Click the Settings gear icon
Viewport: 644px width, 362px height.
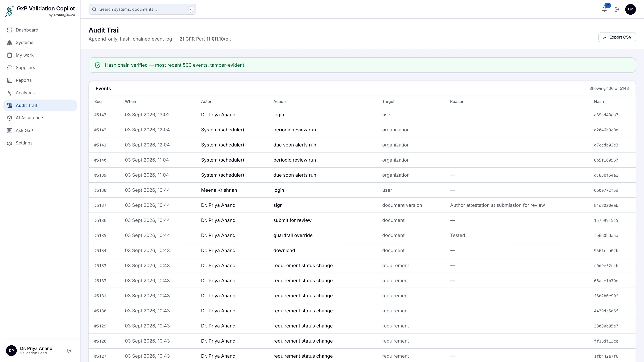[x=10, y=143]
